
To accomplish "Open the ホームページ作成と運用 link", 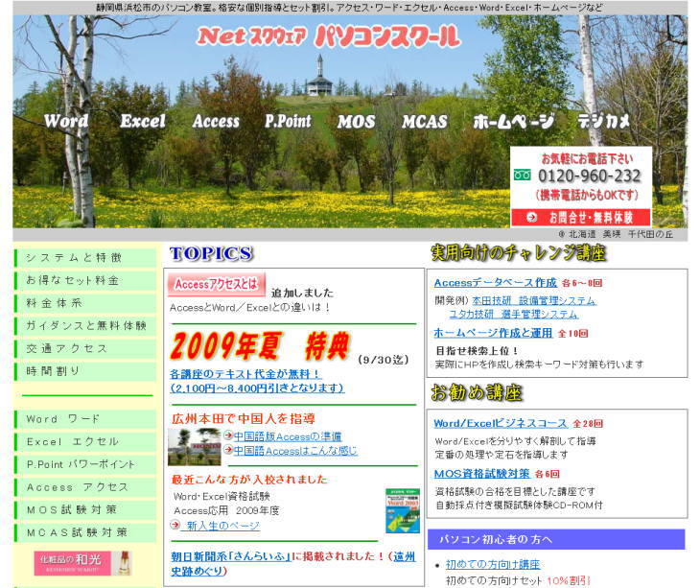I will (x=493, y=333).
